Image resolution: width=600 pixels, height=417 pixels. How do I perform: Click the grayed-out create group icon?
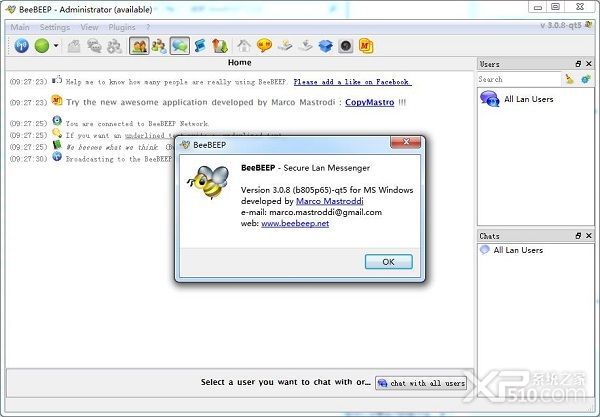(x=114, y=46)
